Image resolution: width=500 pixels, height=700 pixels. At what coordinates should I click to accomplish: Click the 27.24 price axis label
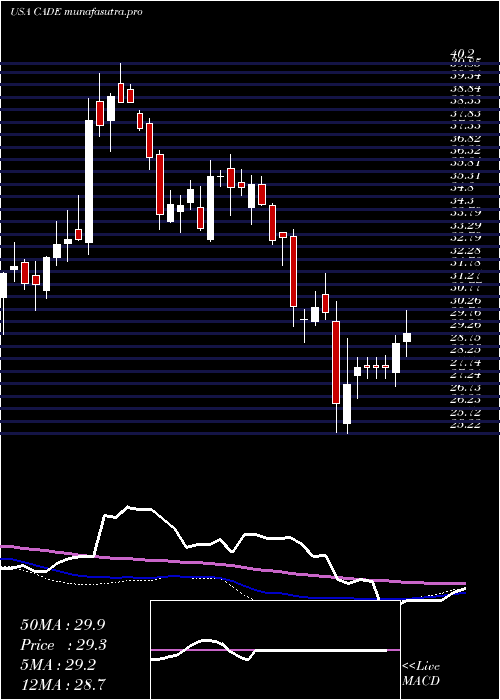point(466,375)
